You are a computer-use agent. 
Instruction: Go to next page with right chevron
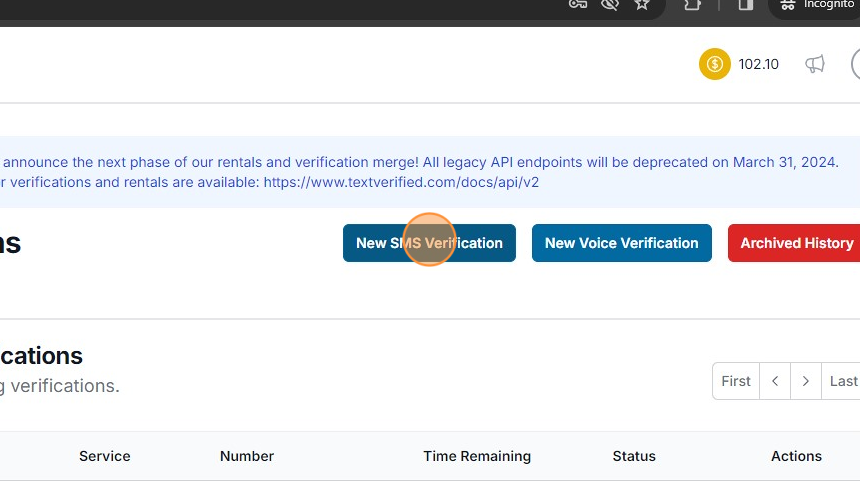click(806, 381)
